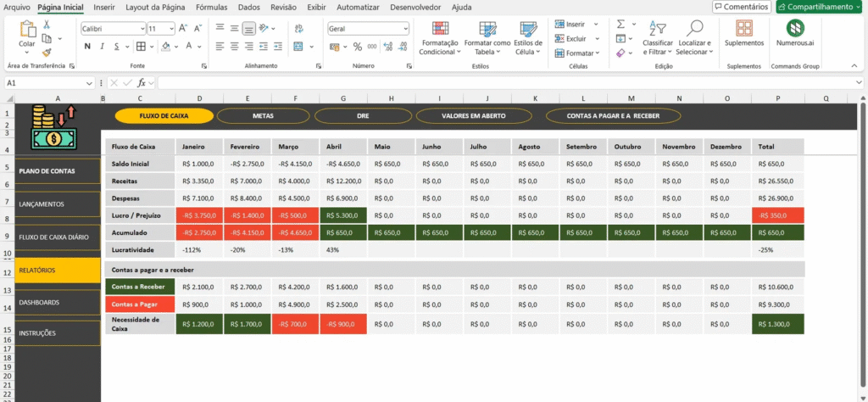
Task: Click the fill color paint bucket
Action: [x=165, y=47]
